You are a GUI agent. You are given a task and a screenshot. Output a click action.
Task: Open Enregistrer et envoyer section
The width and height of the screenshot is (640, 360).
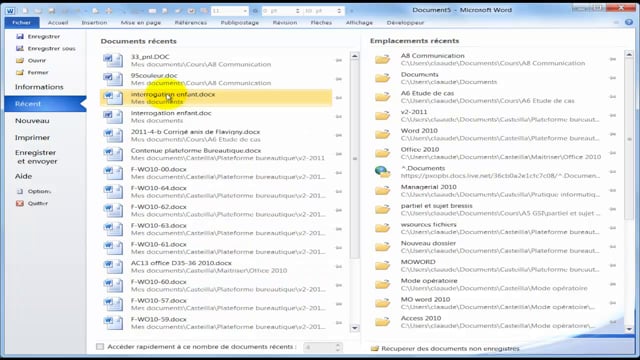click(x=36, y=157)
